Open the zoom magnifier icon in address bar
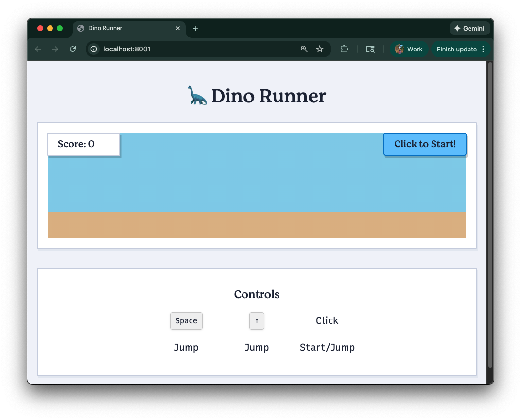This screenshot has width=521, height=420. (x=304, y=49)
